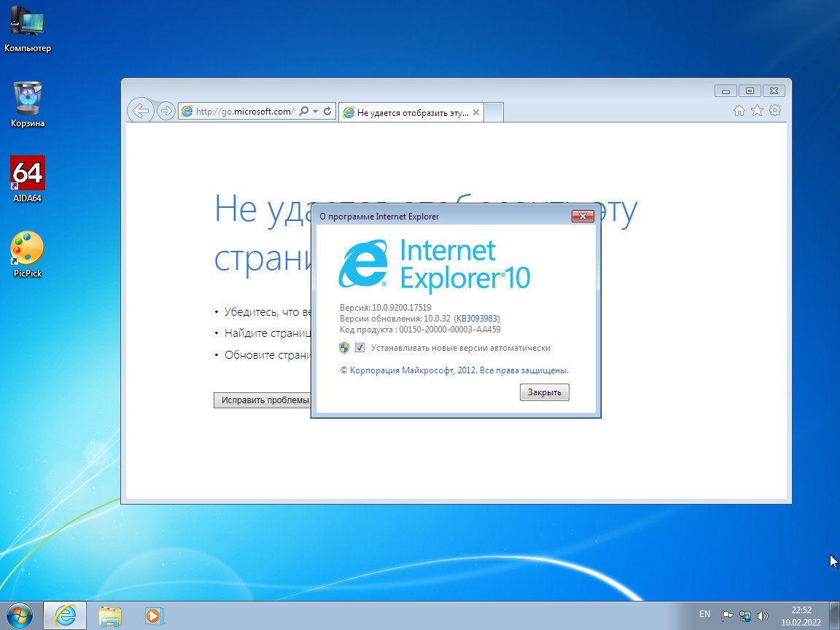840x630 pixels.
Task: Click the Закрыть button
Action: click(544, 392)
